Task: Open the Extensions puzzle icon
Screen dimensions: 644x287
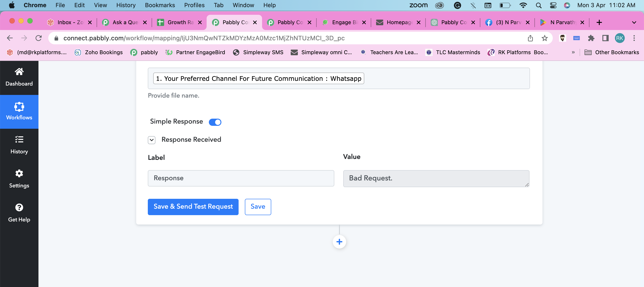Action: tap(591, 38)
